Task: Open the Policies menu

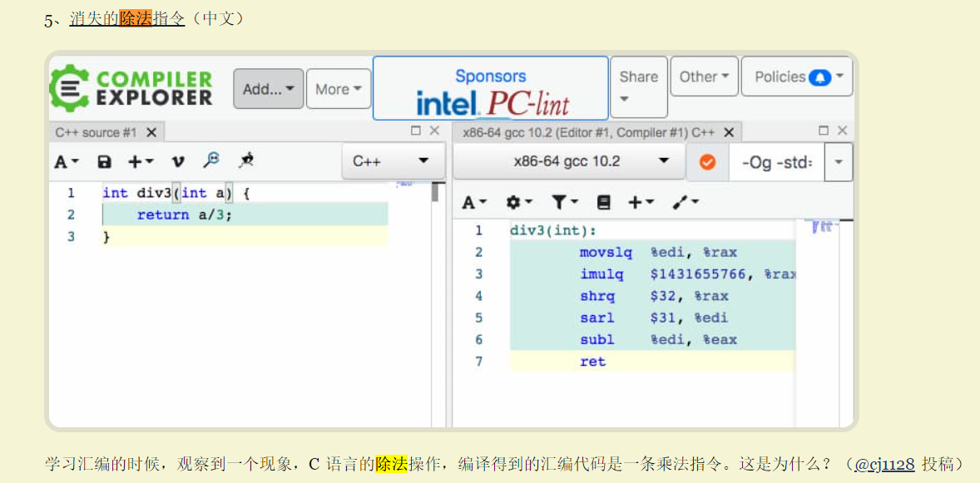Action: coord(797,76)
